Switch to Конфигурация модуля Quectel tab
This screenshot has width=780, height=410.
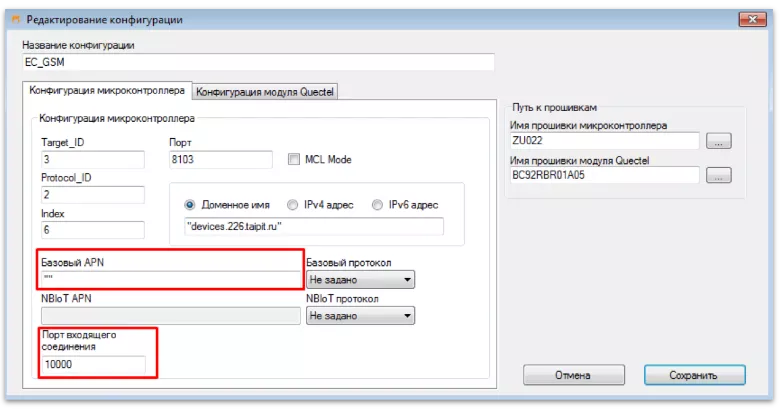click(266, 92)
